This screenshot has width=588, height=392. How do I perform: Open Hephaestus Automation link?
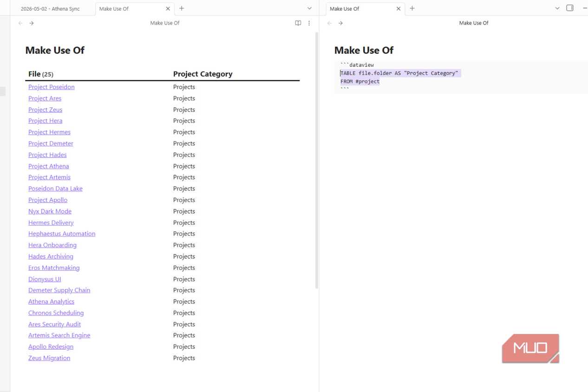click(62, 234)
